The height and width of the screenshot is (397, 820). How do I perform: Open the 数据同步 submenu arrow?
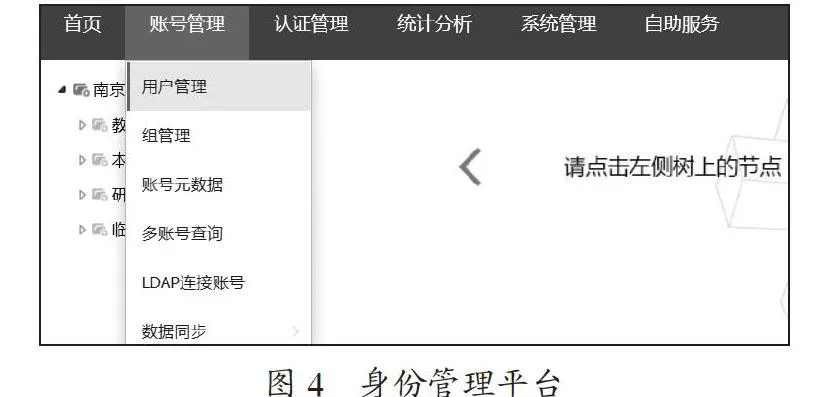[x=295, y=331]
